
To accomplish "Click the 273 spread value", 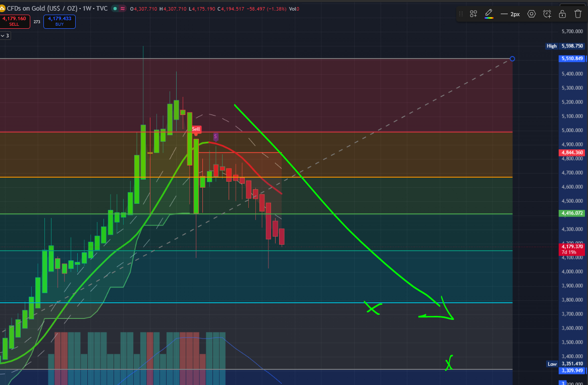I will [37, 22].
